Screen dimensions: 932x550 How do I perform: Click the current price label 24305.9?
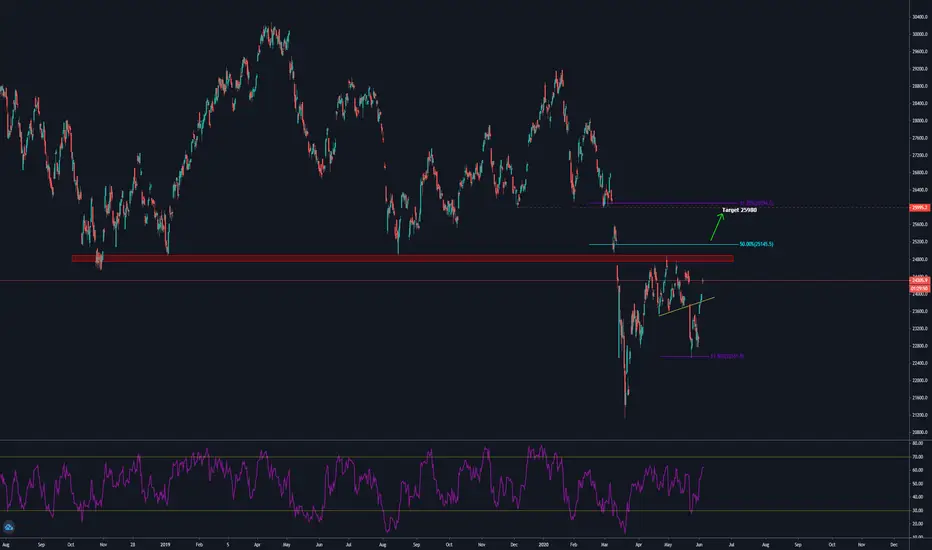coord(920,280)
